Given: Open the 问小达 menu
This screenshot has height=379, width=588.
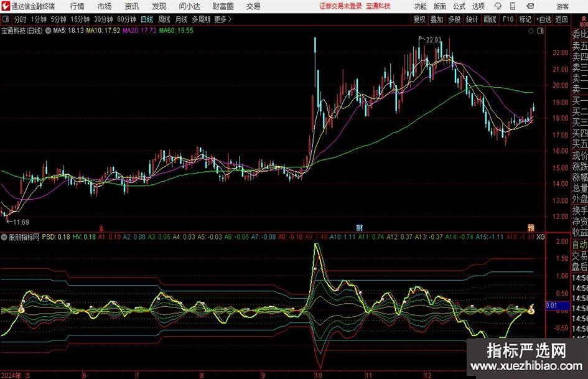Looking at the screenshot, I should pyautogui.click(x=189, y=6).
